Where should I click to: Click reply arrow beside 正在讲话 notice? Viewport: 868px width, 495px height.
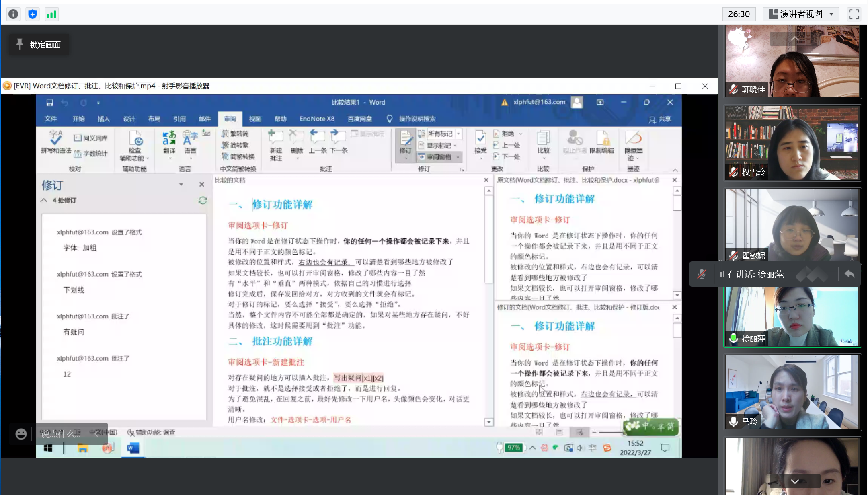click(849, 274)
